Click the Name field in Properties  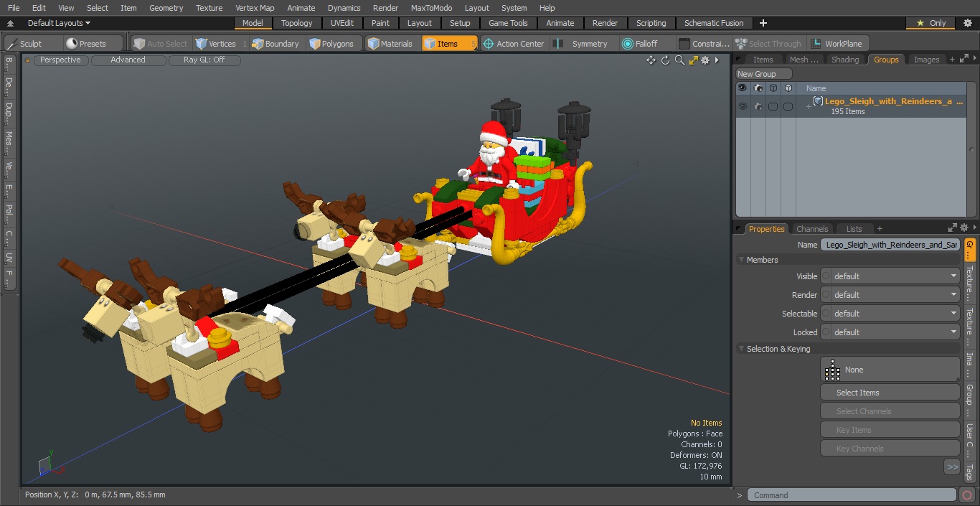coord(890,245)
